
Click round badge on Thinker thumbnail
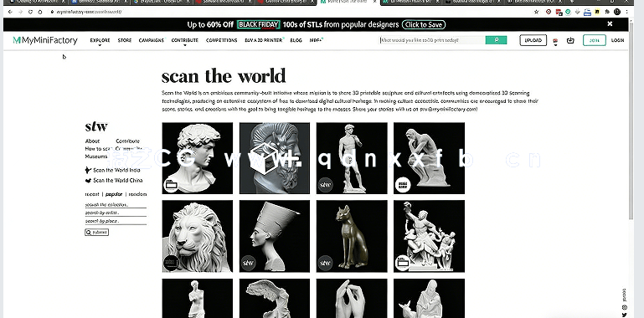403,185
